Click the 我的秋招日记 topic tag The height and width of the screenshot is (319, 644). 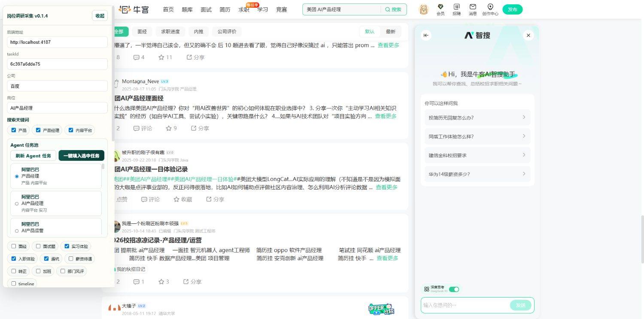(131, 269)
